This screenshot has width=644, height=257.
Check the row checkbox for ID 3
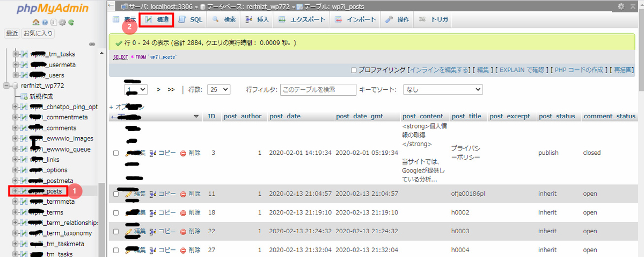point(116,153)
